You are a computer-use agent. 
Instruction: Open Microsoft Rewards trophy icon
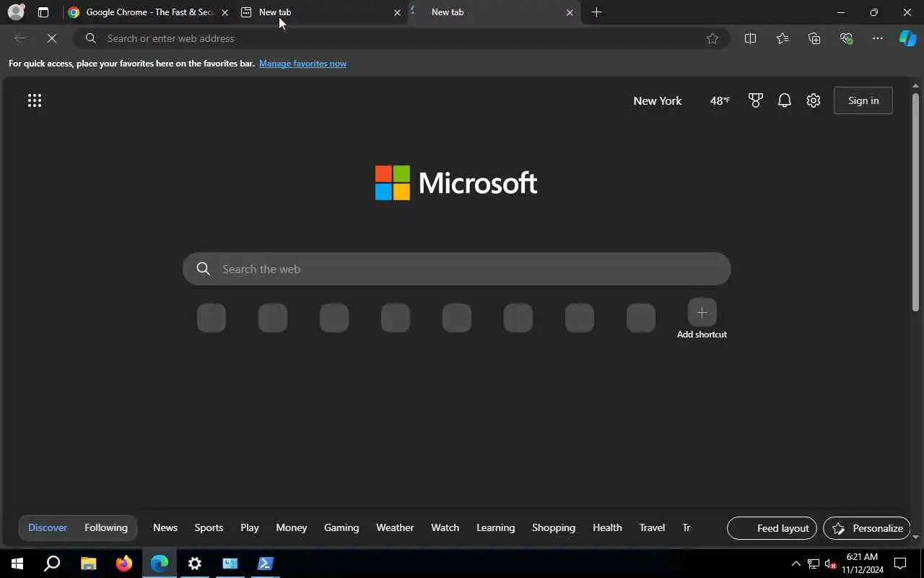pos(756,100)
